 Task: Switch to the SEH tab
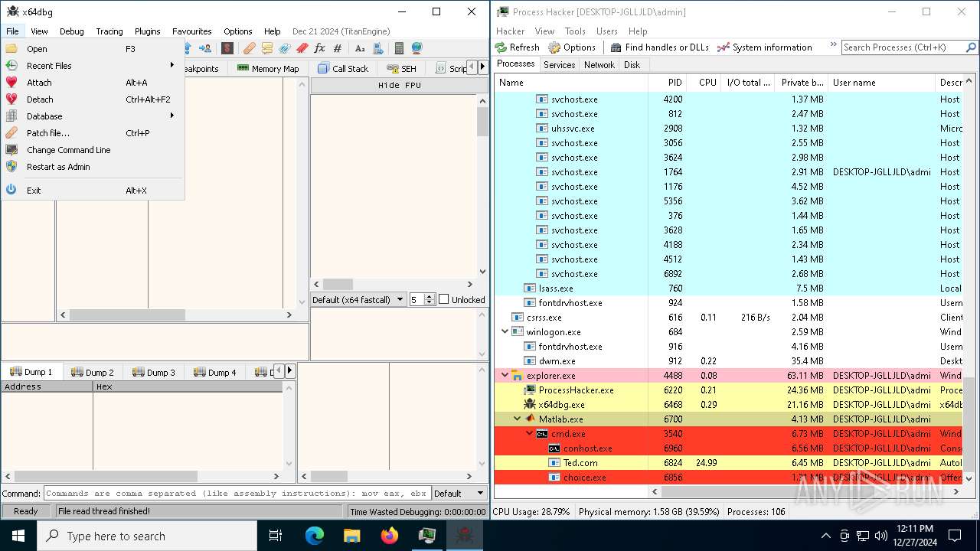[402, 69]
